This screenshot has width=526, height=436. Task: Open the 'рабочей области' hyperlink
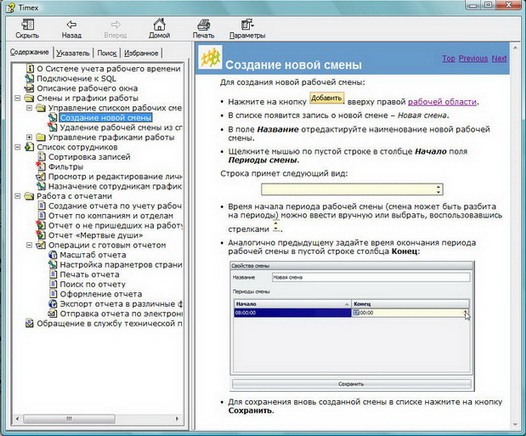(x=442, y=102)
